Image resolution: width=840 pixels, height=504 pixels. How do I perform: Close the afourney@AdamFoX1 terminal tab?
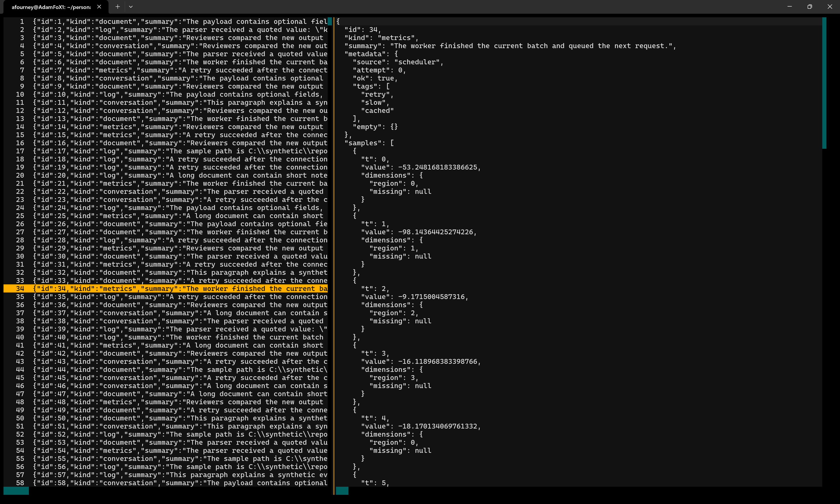99,6
